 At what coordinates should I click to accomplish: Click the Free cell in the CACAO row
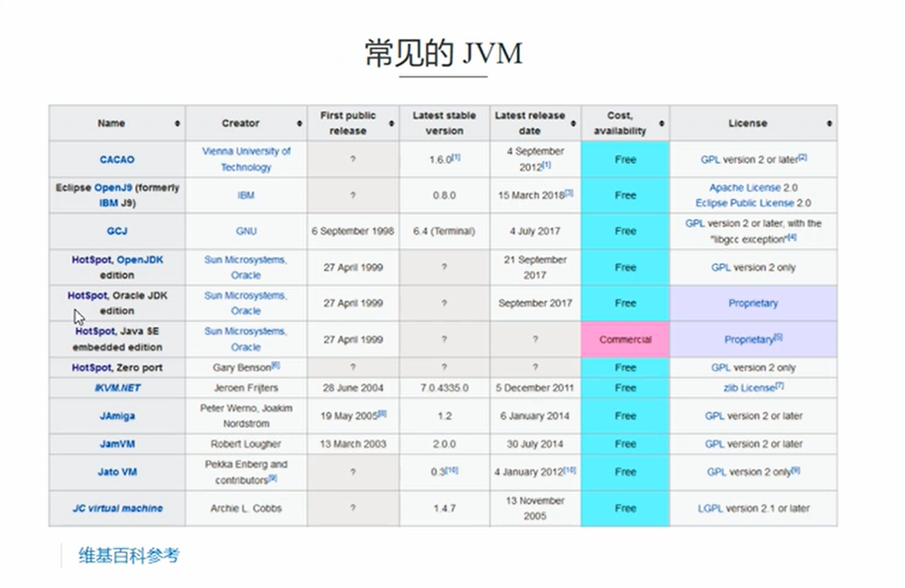pyautogui.click(x=625, y=160)
